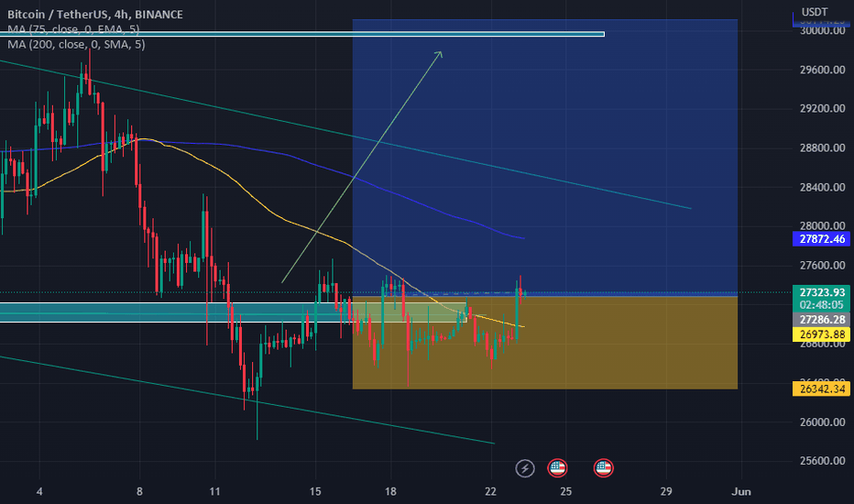Click the date label 18 on time axis

[390, 491]
